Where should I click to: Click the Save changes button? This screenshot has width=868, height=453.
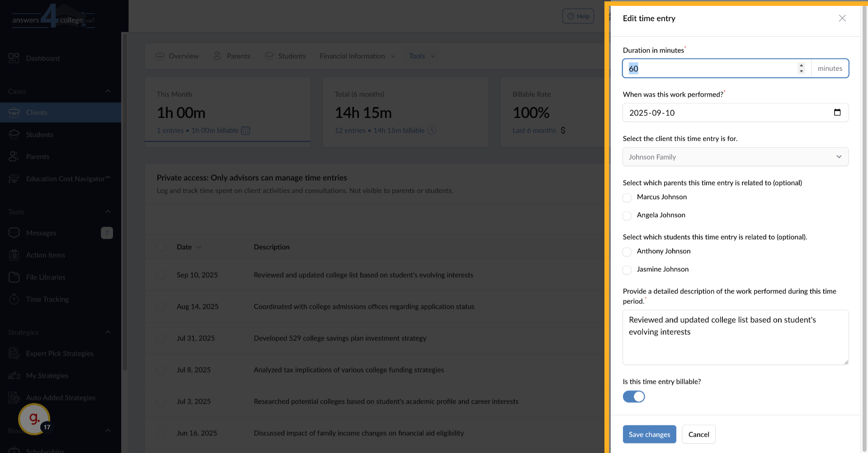649,434
